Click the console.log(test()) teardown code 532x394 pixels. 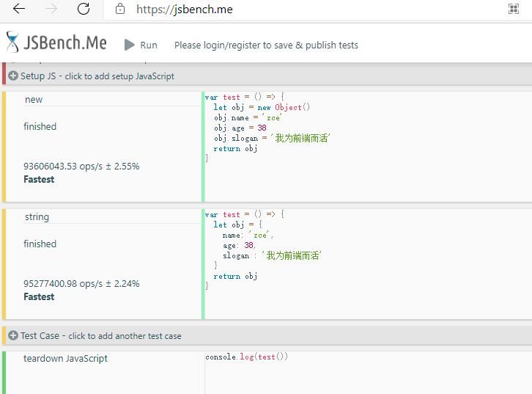[247, 357]
